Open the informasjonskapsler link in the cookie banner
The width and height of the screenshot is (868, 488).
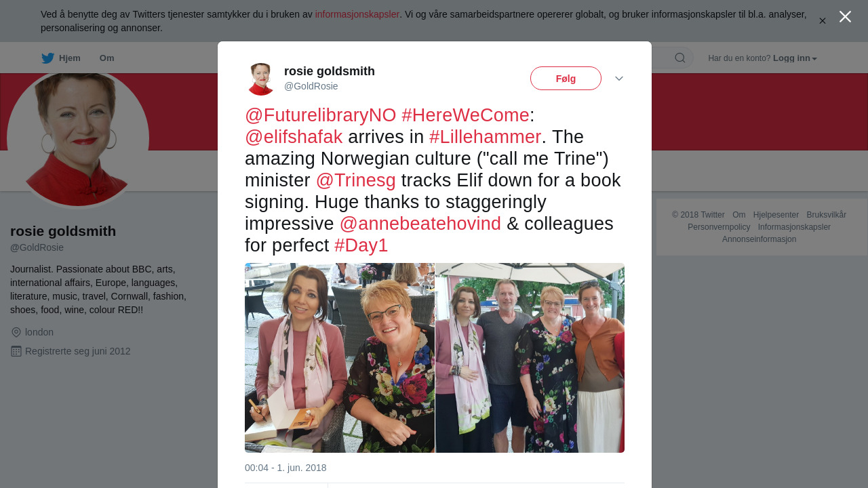(357, 14)
